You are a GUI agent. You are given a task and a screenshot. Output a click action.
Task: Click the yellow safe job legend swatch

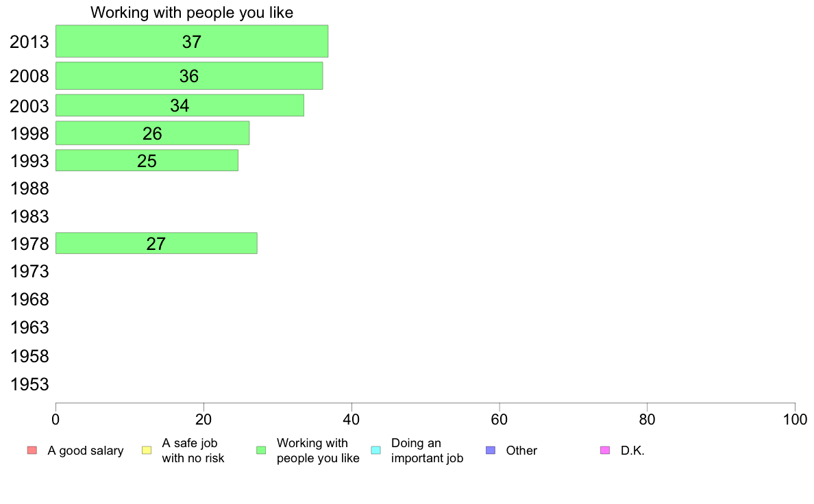[x=147, y=450]
